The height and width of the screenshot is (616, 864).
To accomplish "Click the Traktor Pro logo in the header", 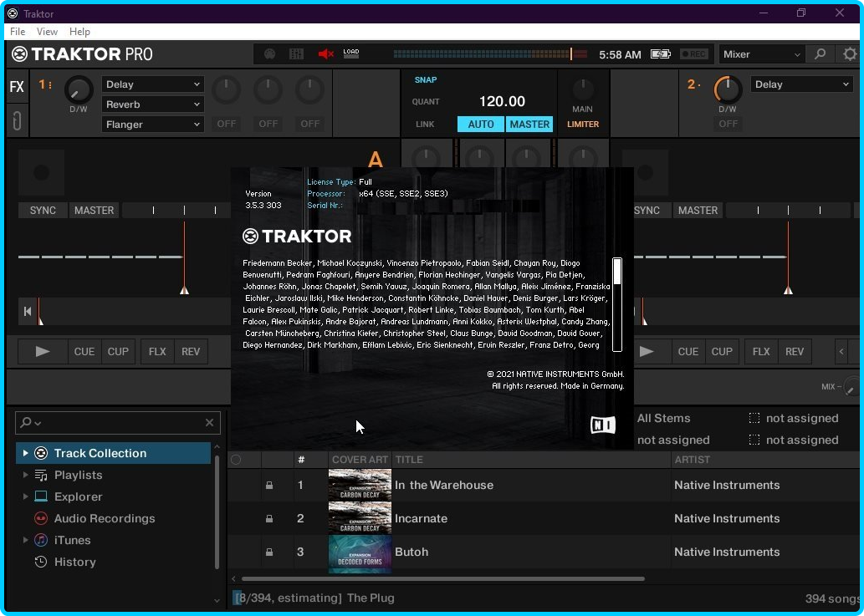I will pyautogui.click(x=82, y=54).
